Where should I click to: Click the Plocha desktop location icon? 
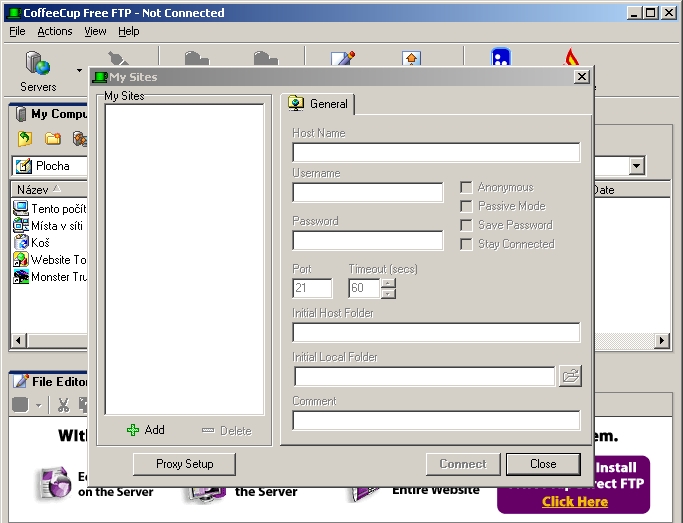click(x=24, y=166)
